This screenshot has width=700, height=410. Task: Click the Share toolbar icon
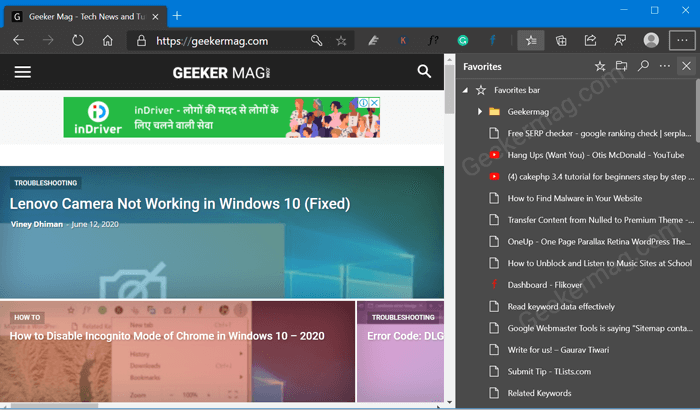point(590,41)
